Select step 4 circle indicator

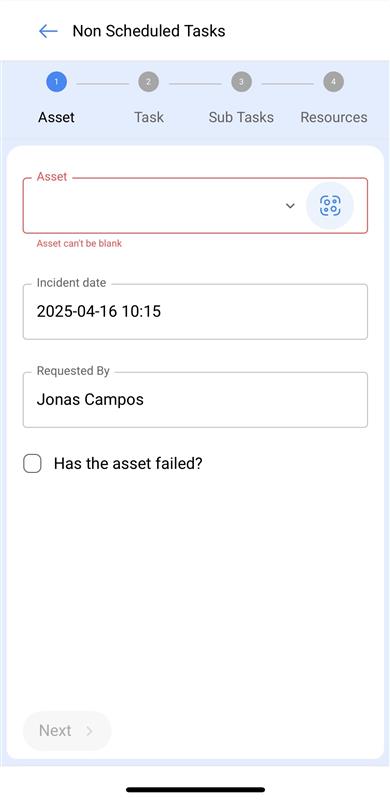[x=333, y=82]
